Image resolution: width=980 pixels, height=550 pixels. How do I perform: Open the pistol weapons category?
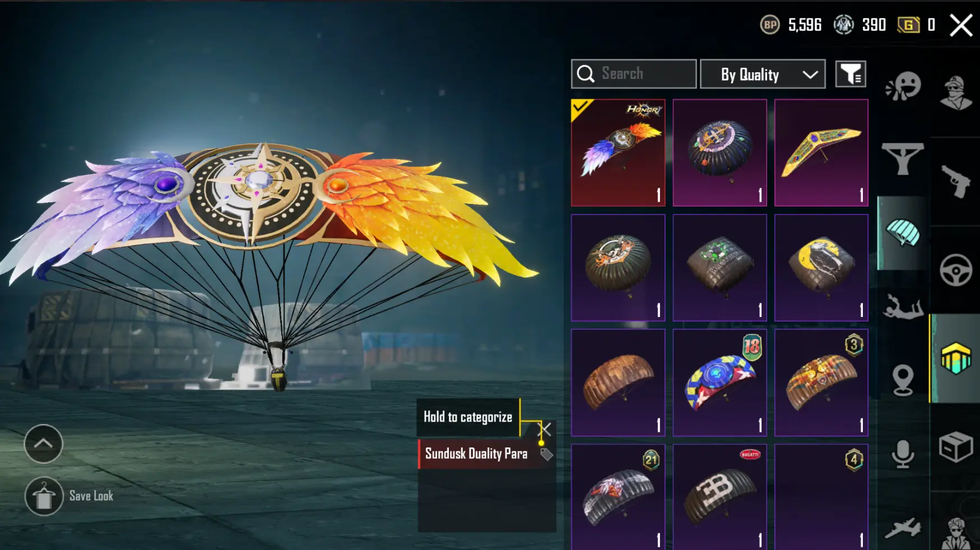pyautogui.click(x=956, y=181)
